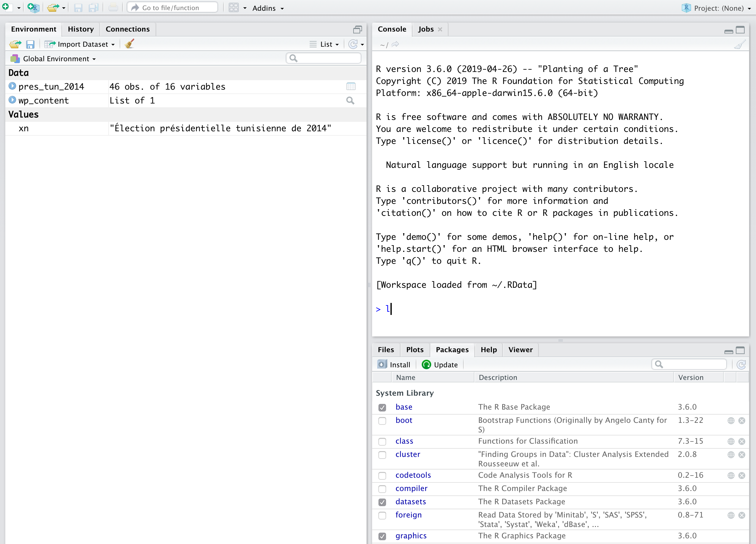Remove the class package using the X icon
Screen dimensions: 756x544
tap(742, 441)
